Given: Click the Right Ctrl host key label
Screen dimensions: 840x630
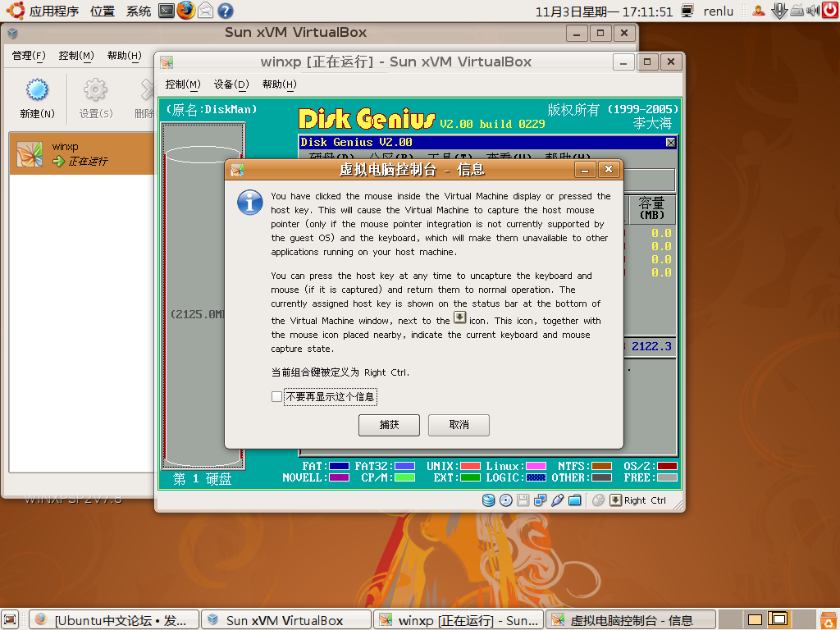Looking at the screenshot, I should (645, 500).
